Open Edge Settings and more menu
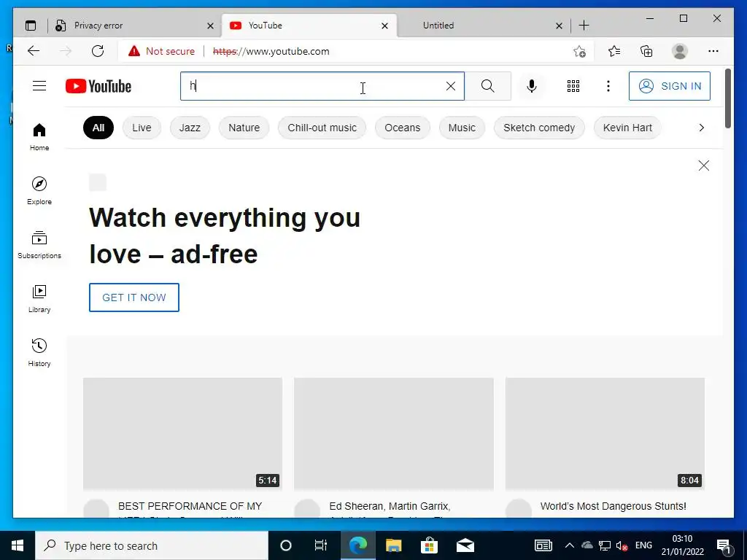Viewport: 747px width, 560px height. 713,51
